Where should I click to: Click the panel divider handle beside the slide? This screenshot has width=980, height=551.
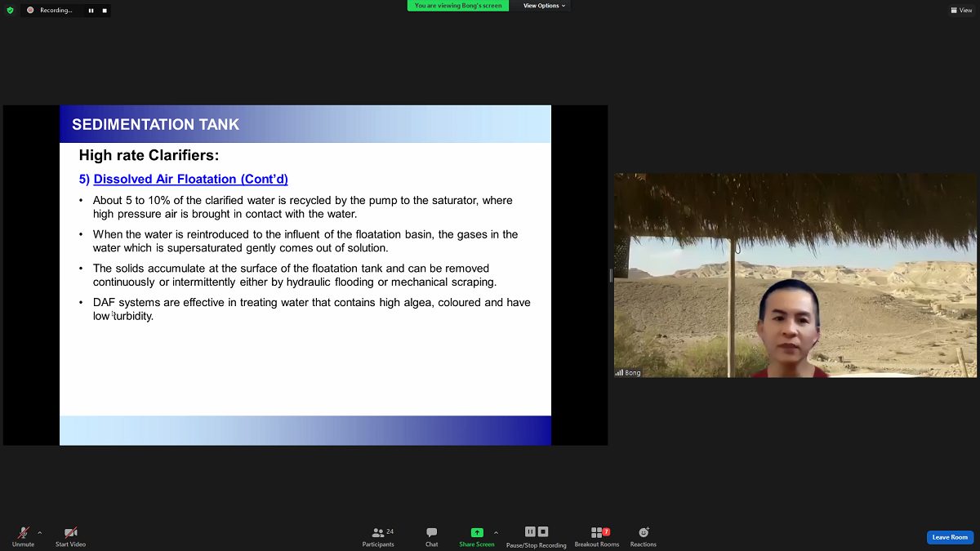(x=611, y=275)
